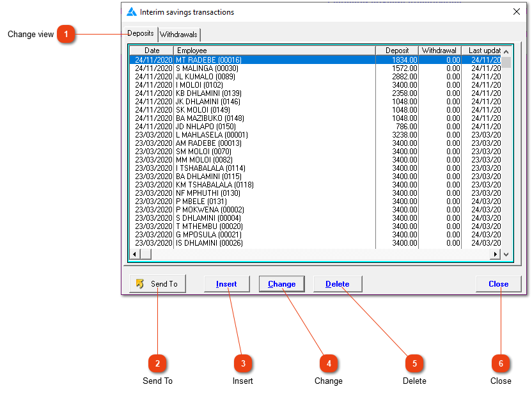The height and width of the screenshot is (396, 532).
Task: Click the Insert button
Action: [226, 284]
